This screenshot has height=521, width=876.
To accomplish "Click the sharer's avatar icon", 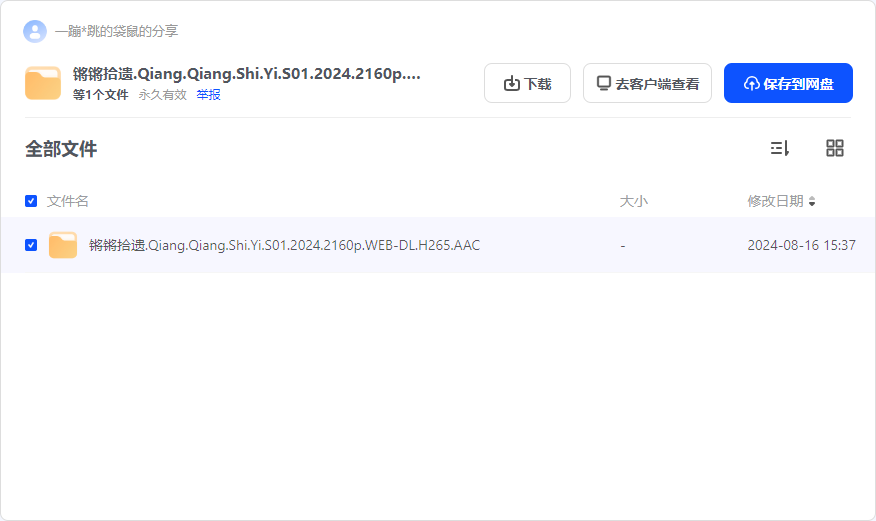I will (x=35, y=31).
